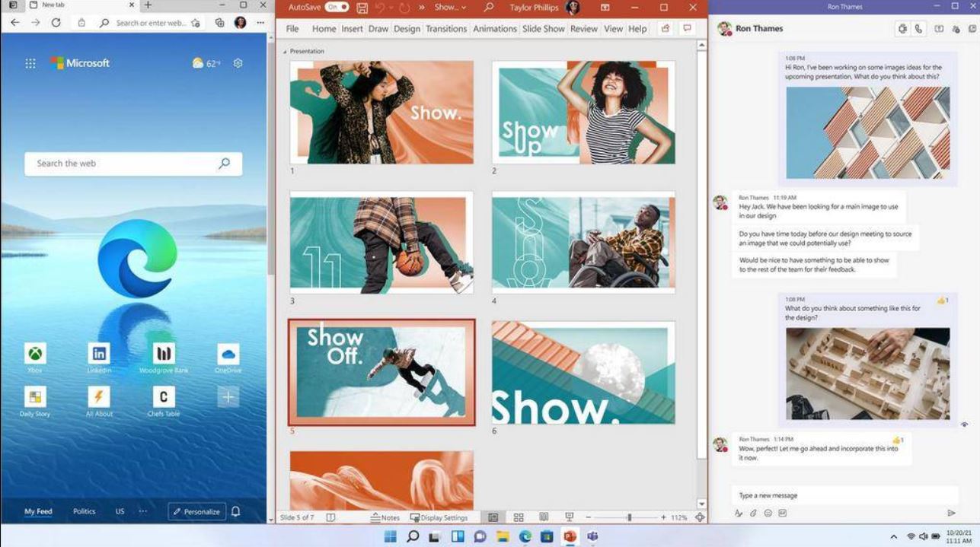980x547 pixels.
Task: Start a video call with Ron Thames
Action: (x=903, y=29)
